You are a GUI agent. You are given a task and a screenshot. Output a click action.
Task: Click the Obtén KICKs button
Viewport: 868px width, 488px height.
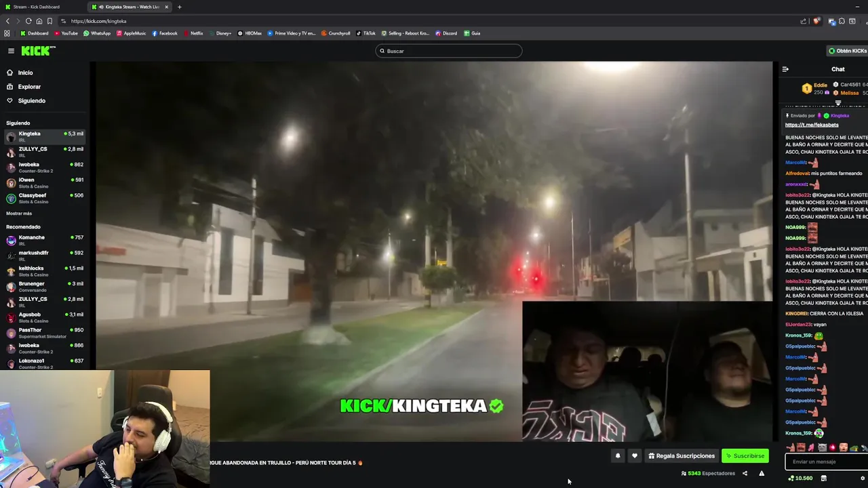847,51
